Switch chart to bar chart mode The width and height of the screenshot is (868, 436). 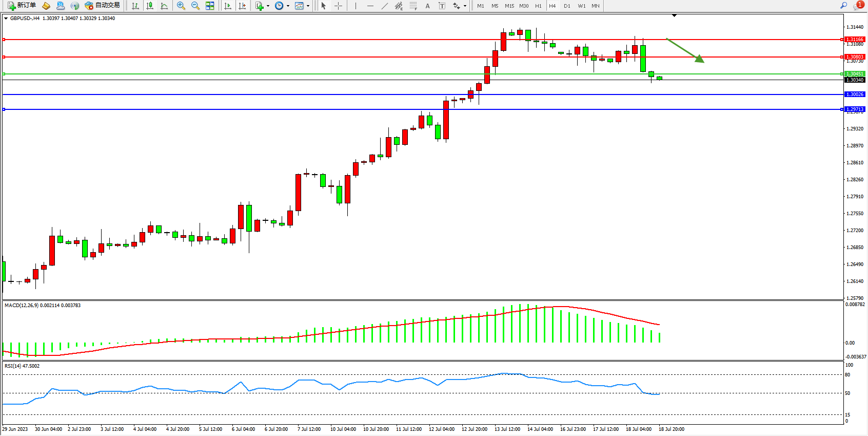coord(135,6)
